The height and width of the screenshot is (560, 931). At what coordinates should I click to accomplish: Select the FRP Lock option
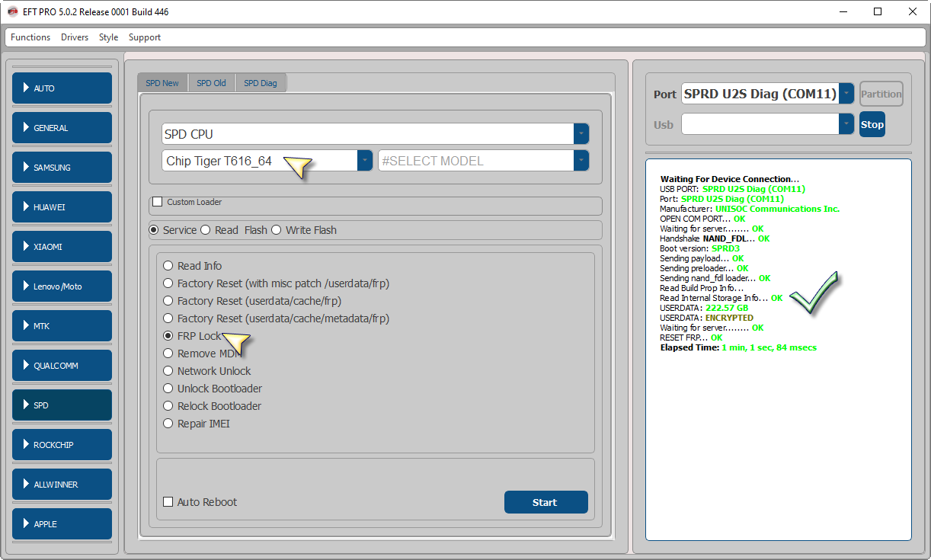pyautogui.click(x=168, y=336)
